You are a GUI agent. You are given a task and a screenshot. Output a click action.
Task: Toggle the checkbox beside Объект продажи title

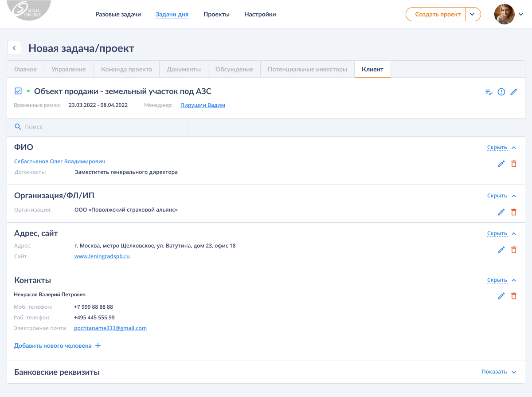pos(18,91)
